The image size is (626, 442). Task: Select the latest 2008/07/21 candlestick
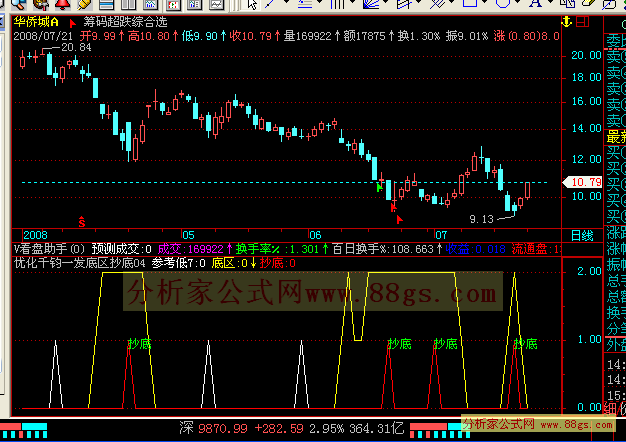tap(528, 190)
